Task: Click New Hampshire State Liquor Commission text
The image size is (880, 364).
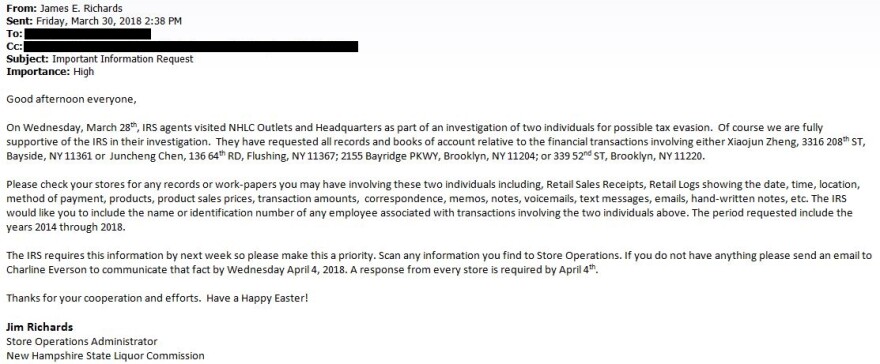Action: (106, 356)
